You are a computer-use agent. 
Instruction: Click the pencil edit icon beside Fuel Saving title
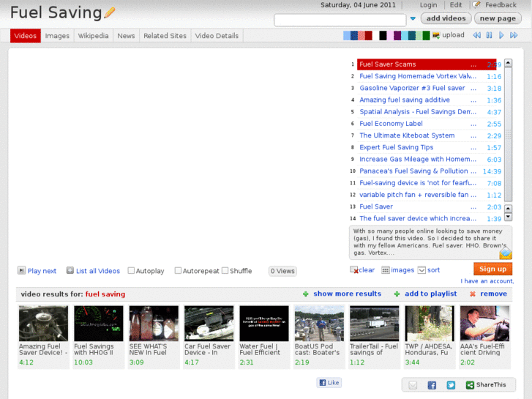[110, 13]
